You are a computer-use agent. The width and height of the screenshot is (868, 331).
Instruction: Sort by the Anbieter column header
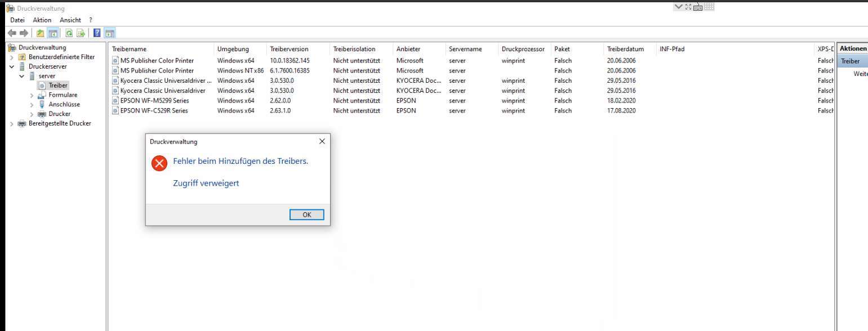click(420, 49)
